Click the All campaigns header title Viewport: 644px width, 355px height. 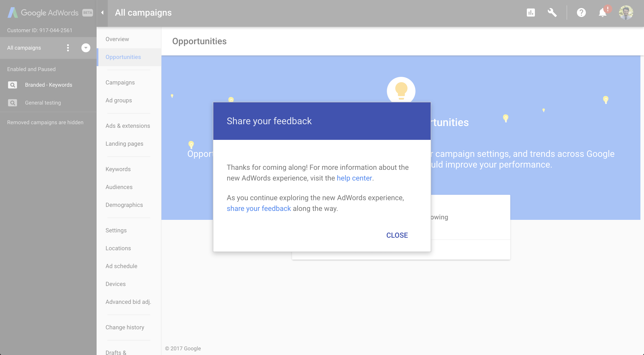click(143, 13)
